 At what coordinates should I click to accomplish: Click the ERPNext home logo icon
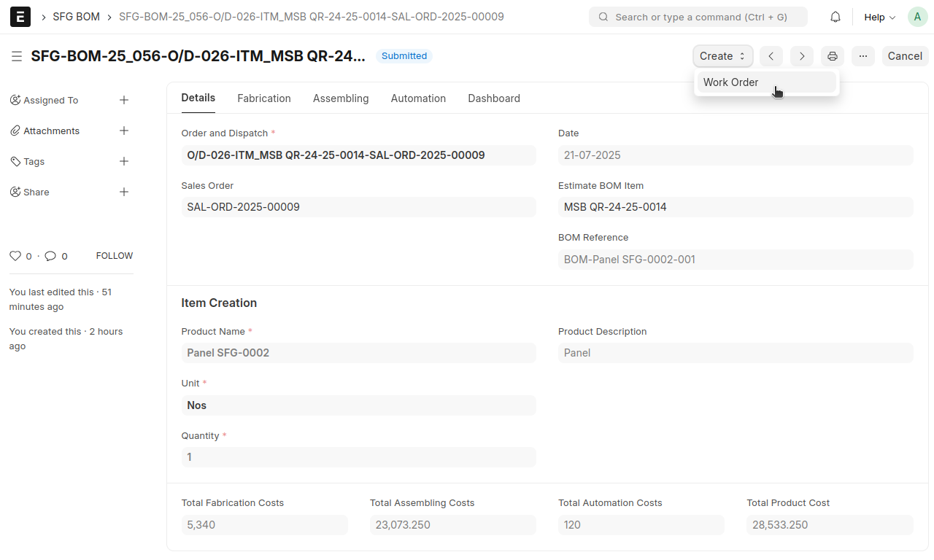[x=20, y=17]
